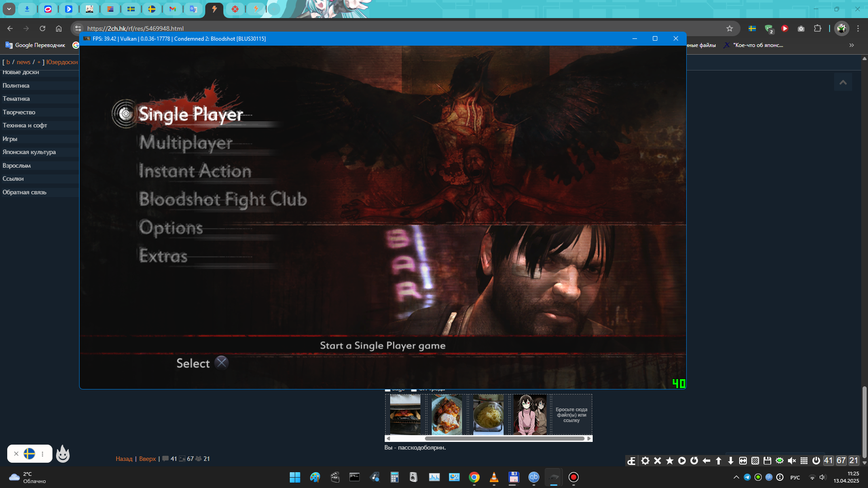Open the Творчество board category

19,112
